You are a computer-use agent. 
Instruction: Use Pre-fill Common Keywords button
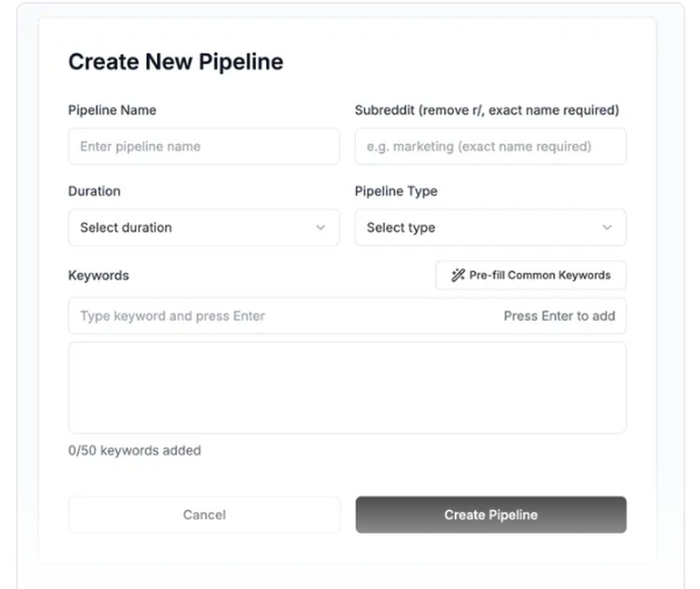(x=531, y=276)
